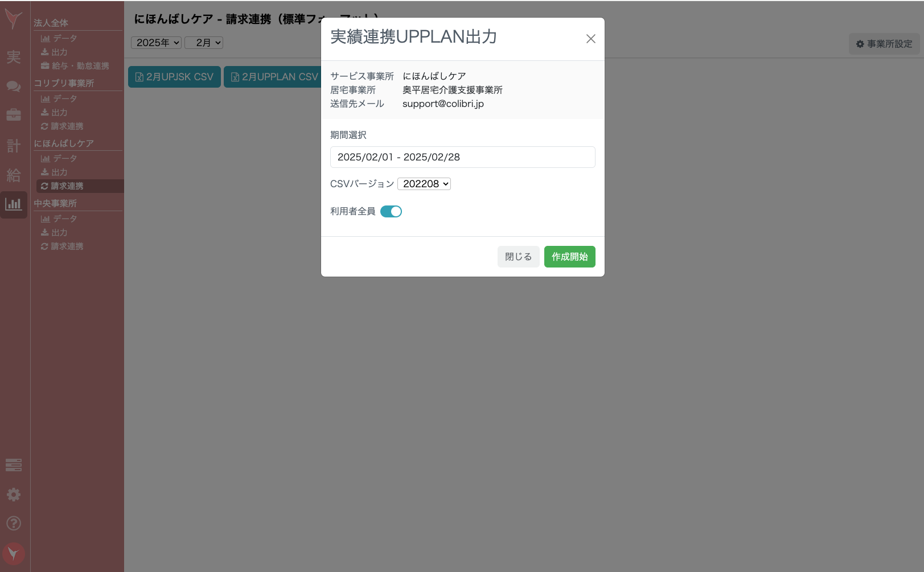Screen dimensions: 924x572
Task: Click the briefcase sidebar icon
Action: (14, 114)
